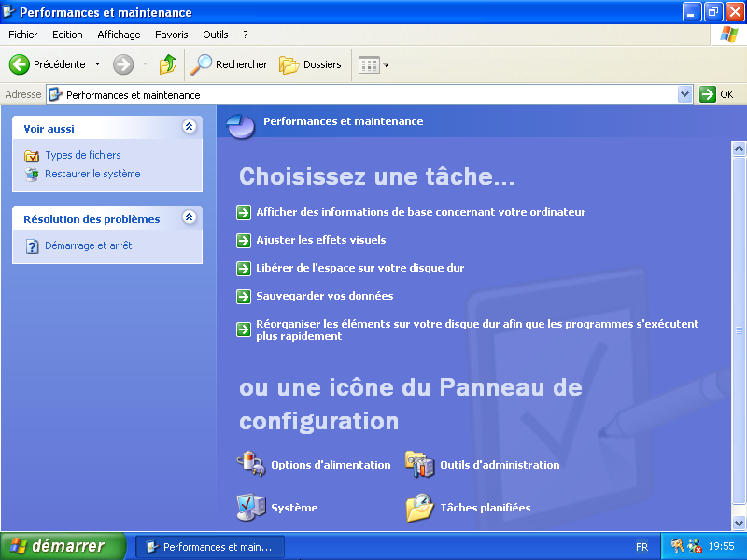Click green arrow beside Ajuster les effets visuels

point(244,241)
